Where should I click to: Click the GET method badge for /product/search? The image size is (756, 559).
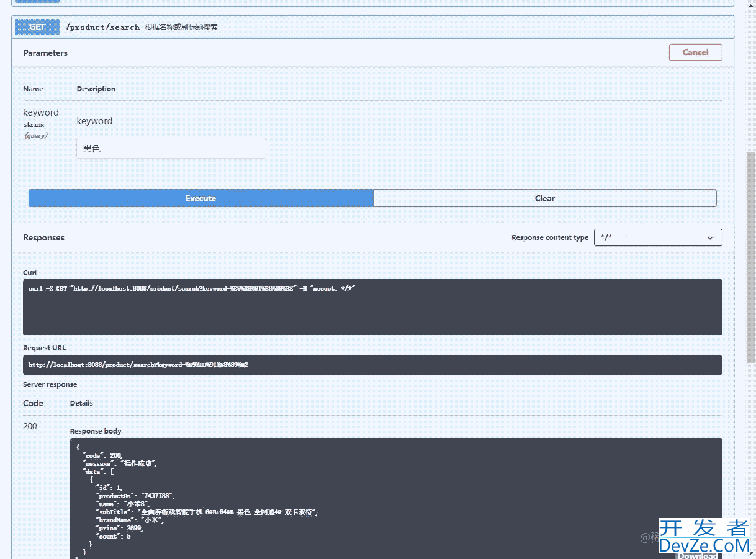[x=37, y=27]
